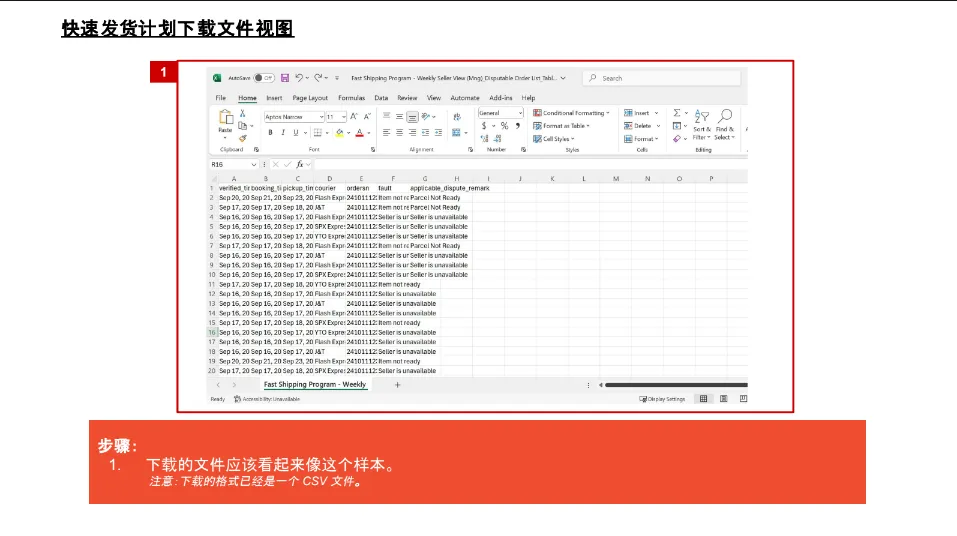Click the Cut scissors icon
Viewport: 957px width, 536px height.
click(x=242, y=114)
